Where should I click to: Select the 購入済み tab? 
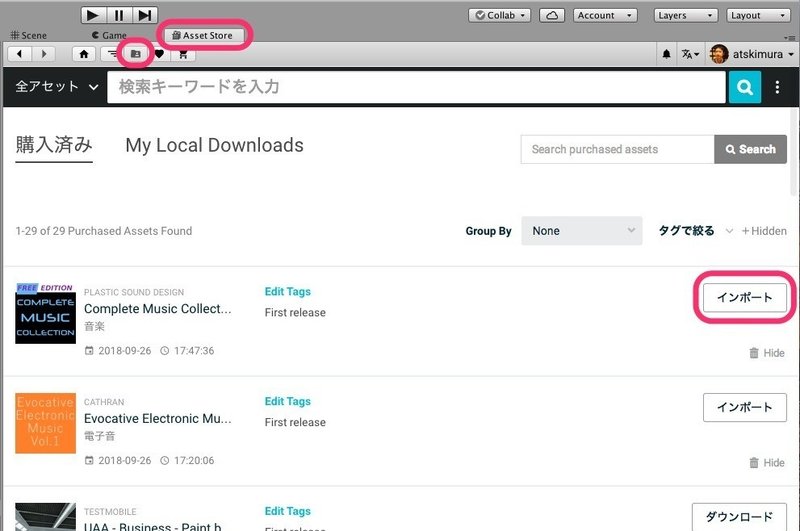coord(54,145)
